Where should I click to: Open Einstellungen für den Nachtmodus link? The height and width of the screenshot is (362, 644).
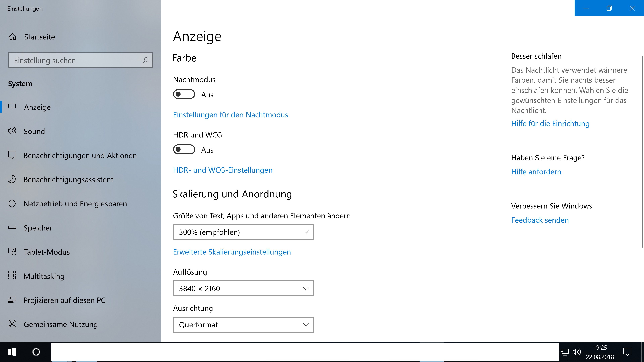click(x=230, y=115)
